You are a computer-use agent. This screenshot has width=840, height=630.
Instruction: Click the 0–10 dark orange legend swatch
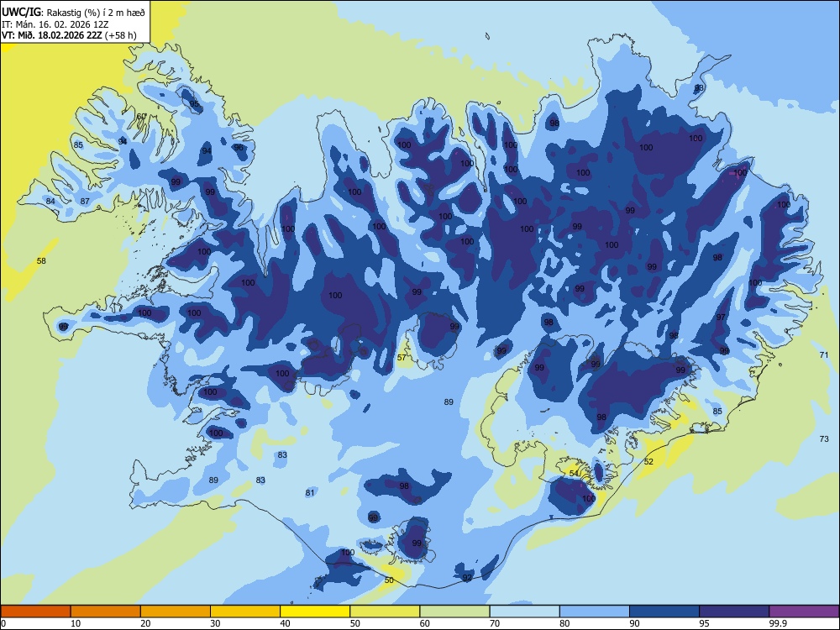(35, 612)
